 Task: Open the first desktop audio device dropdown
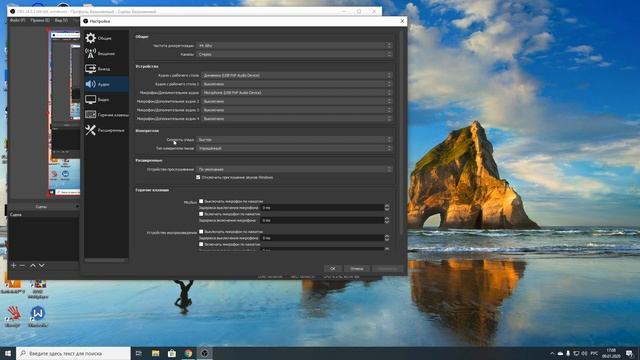click(296, 76)
